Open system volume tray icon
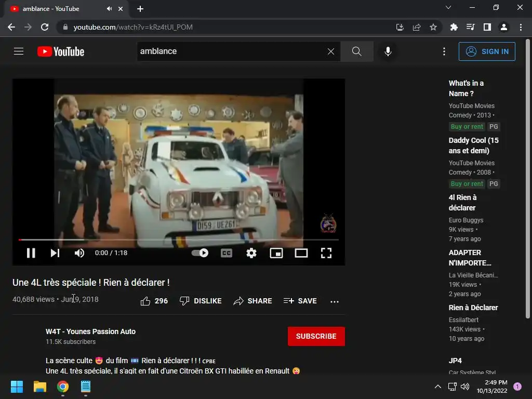Image resolution: width=532 pixels, height=399 pixels. (465, 387)
